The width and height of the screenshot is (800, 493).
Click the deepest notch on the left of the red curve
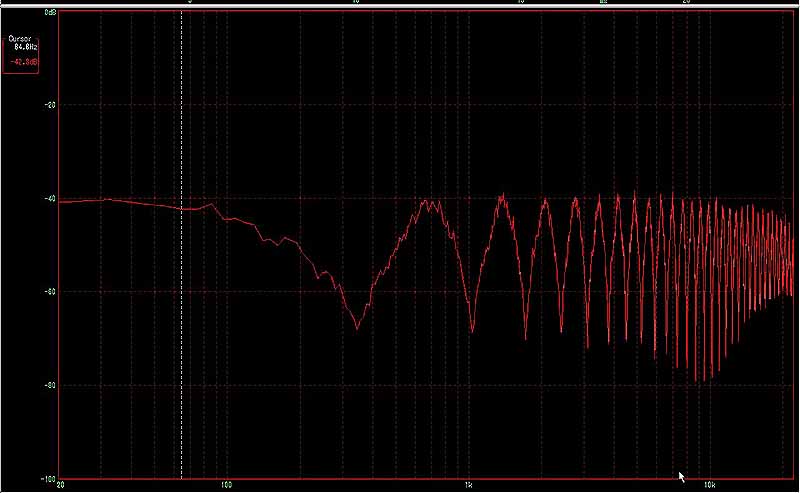coord(357,327)
